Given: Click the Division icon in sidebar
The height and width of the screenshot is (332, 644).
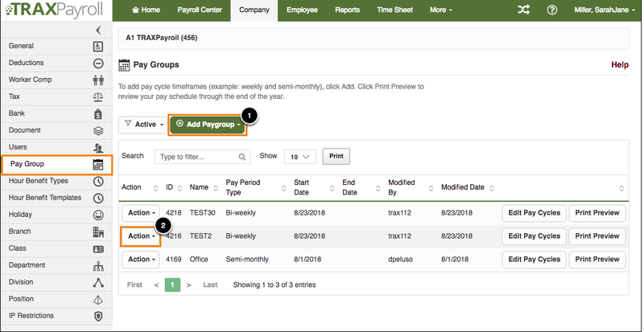Looking at the screenshot, I should click(98, 282).
